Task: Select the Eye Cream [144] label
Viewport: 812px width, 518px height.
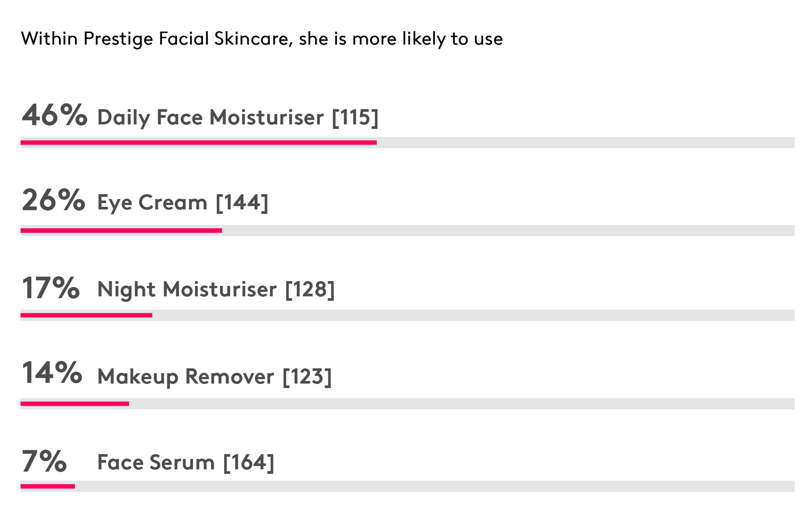Action: (183, 202)
